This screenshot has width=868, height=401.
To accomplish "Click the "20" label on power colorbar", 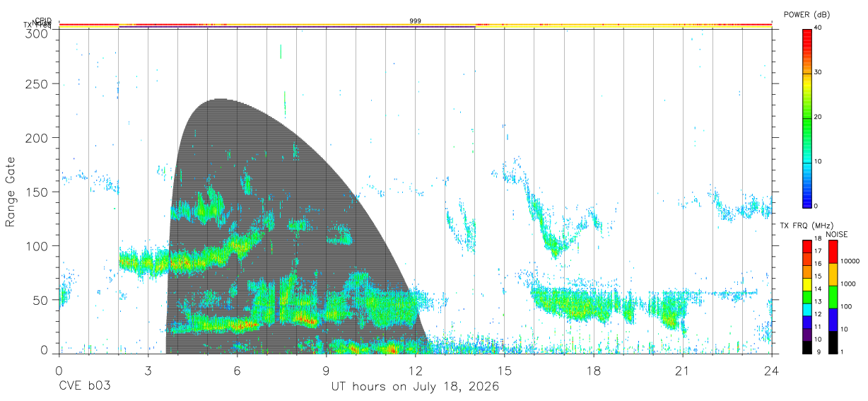I will coord(818,117).
